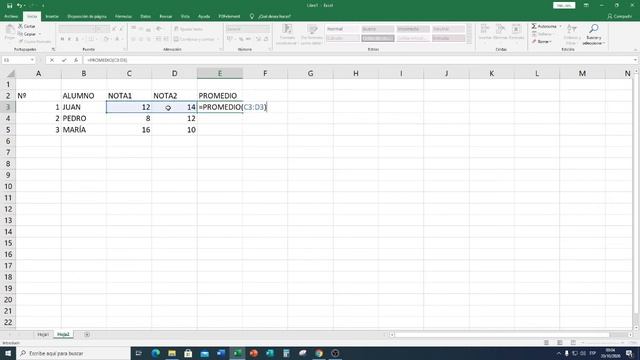
Task: Open notification center icon
Action: click(x=629, y=353)
